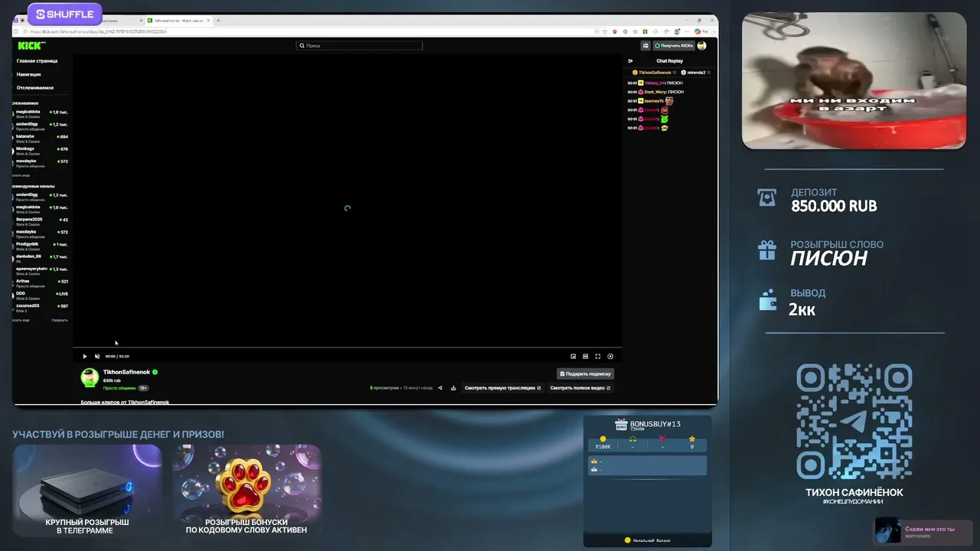
Task: Open the user profile avatar menu
Action: (702, 46)
